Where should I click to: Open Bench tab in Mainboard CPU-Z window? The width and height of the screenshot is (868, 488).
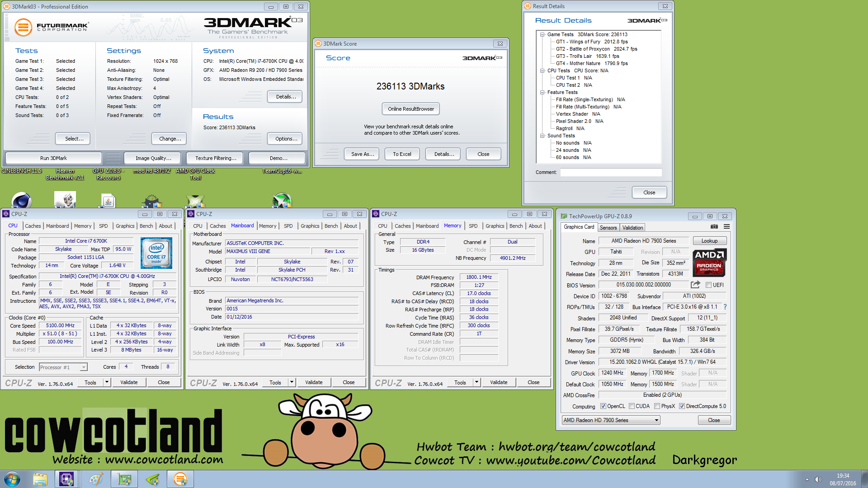[331, 226]
